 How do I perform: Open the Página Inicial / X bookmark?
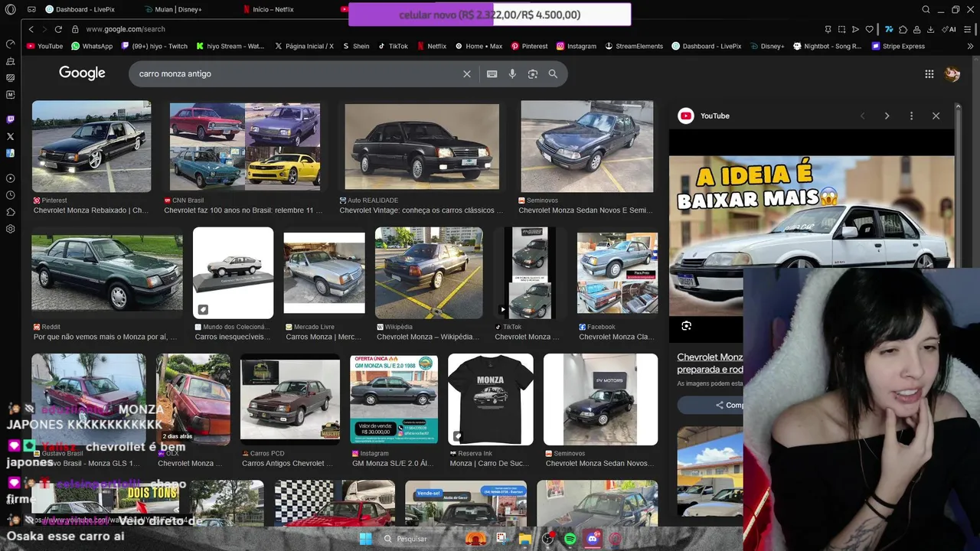point(304,46)
